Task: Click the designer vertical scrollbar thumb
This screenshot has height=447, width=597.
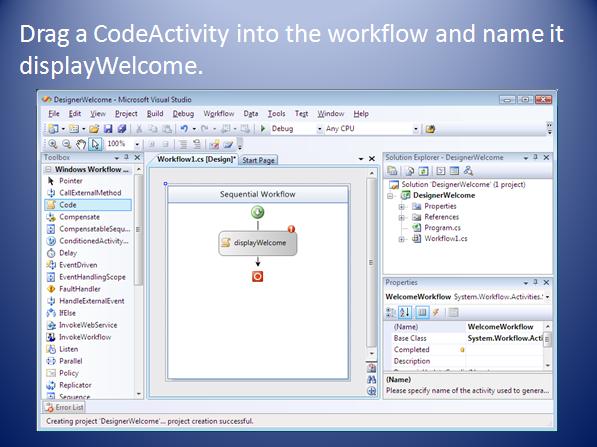Action: tap(371, 262)
